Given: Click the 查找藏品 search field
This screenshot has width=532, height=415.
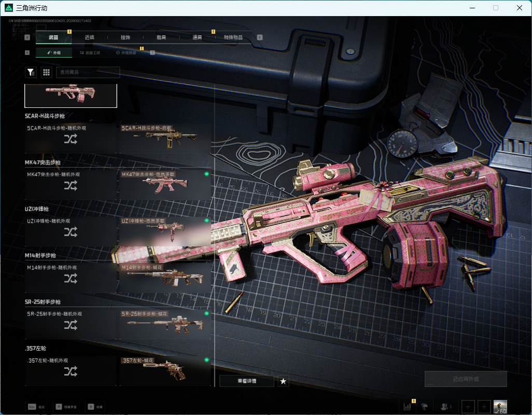Looking at the screenshot, I should pos(88,72).
